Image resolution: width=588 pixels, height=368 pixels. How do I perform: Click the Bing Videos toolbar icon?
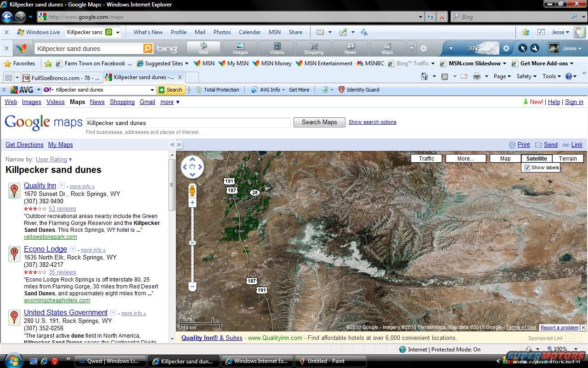coord(277,48)
